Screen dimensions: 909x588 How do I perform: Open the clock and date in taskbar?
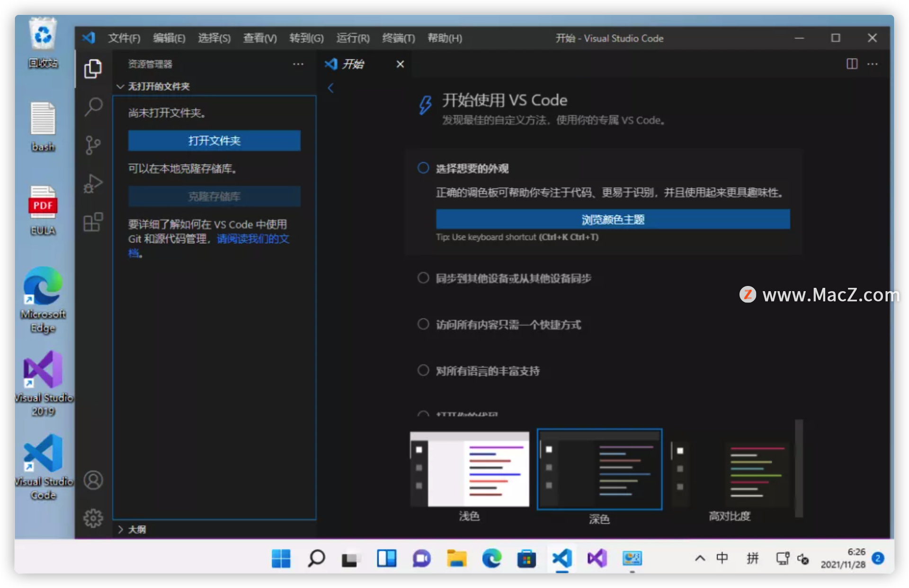tap(843, 559)
